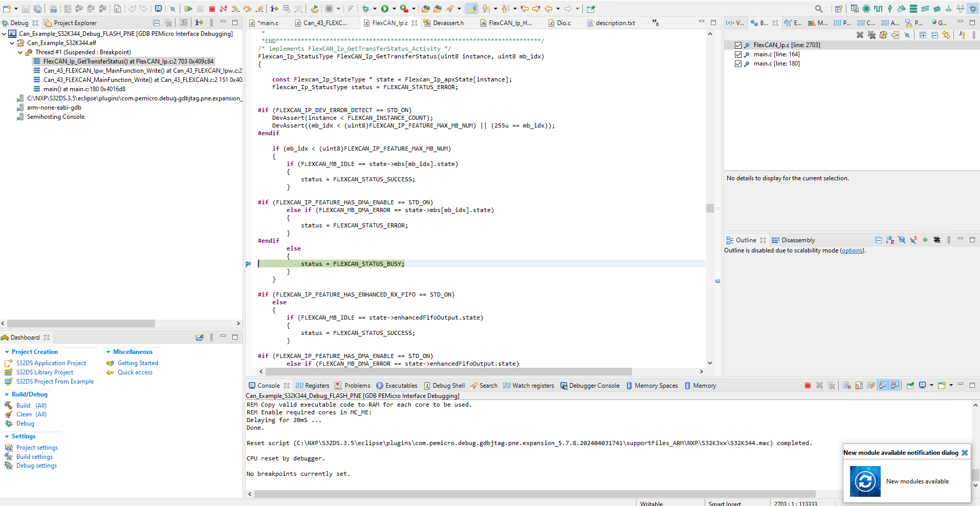980x506 pixels.
Task: Open the Search dialog from the top-right magnifier
Action: tap(818, 9)
